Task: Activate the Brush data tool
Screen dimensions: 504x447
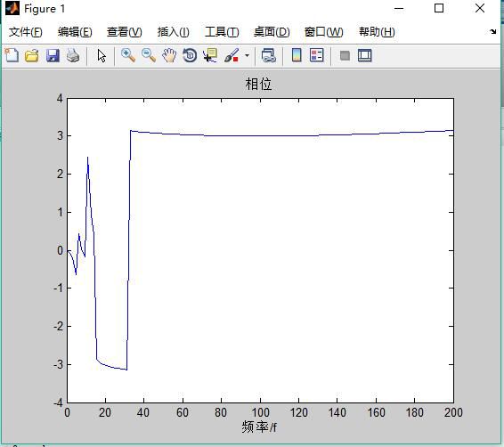Action: (232, 55)
